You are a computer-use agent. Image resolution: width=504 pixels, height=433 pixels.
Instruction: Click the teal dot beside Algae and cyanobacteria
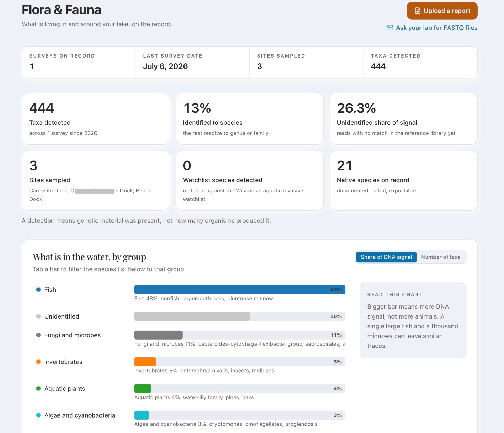[38, 415]
